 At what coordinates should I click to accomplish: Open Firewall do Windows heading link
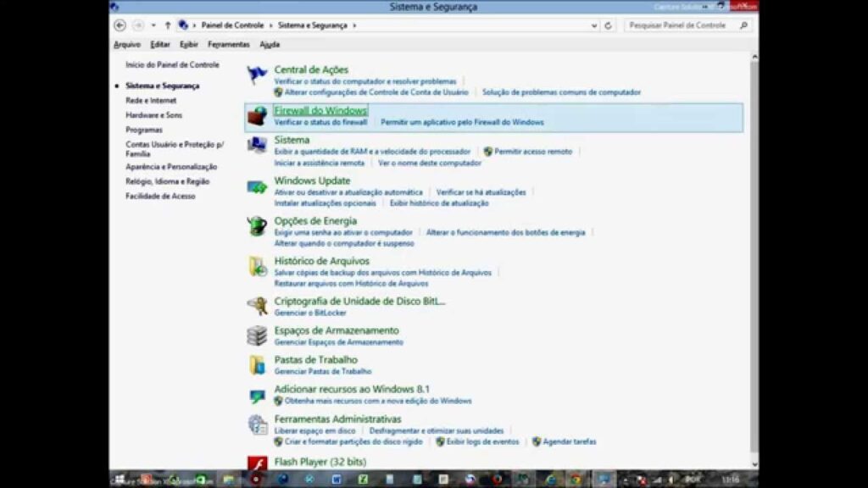(320, 110)
